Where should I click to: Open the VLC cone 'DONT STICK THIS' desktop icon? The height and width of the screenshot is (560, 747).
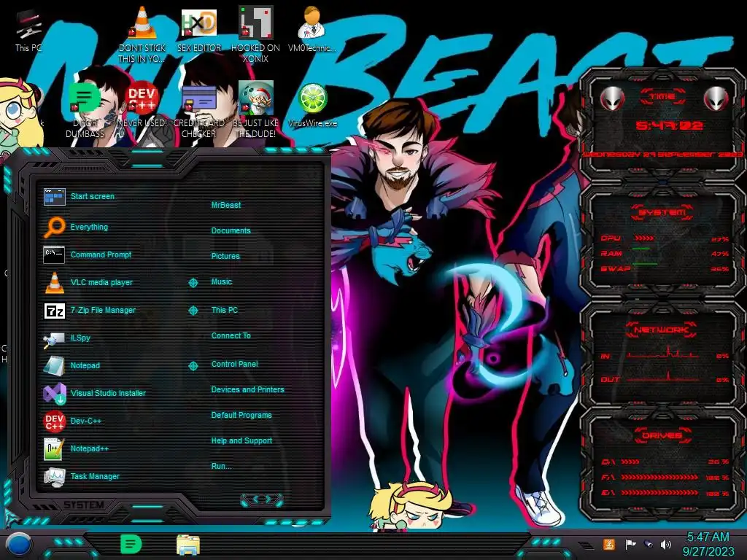(142, 34)
